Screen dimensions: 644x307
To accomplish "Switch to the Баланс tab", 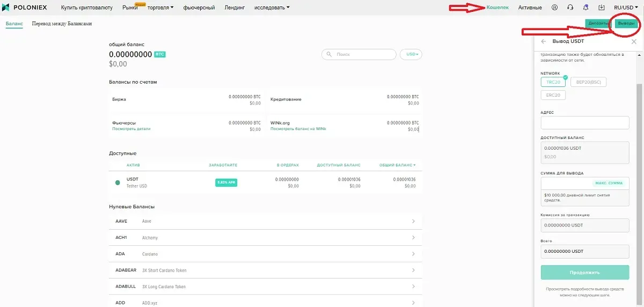I will pyautogui.click(x=14, y=24).
